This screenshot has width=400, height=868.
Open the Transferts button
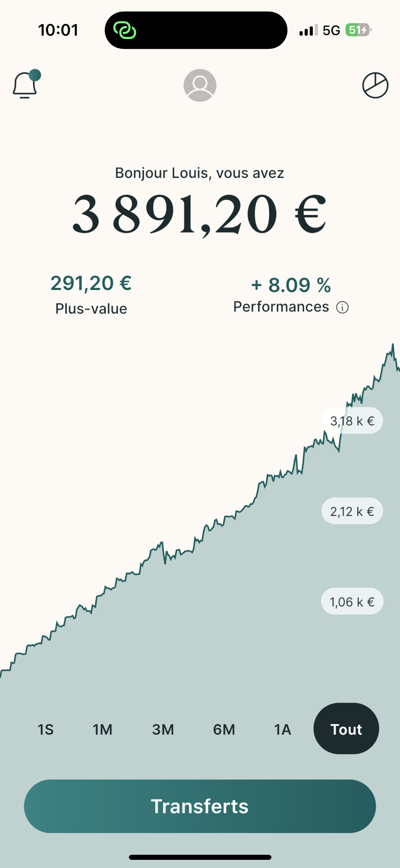coord(200,806)
